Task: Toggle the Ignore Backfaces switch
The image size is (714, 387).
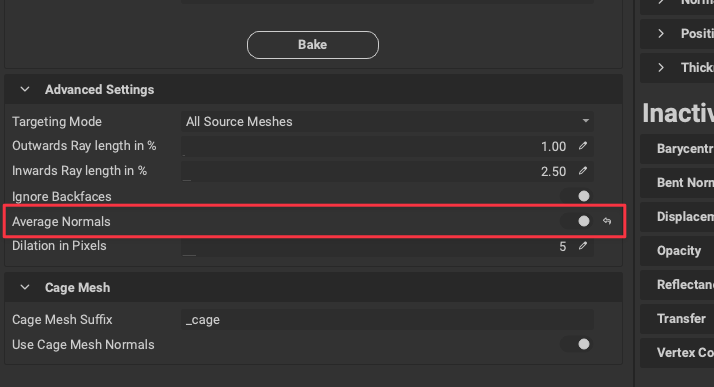Action: click(x=576, y=196)
